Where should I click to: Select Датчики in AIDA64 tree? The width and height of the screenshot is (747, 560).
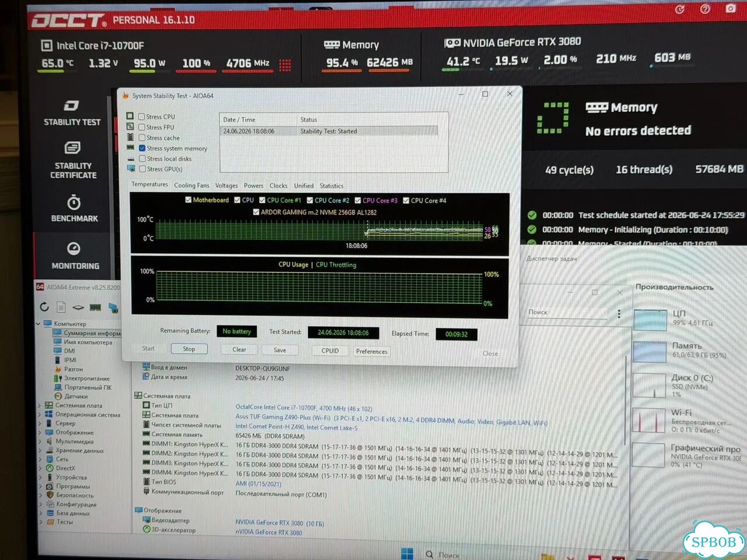point(71,396)
